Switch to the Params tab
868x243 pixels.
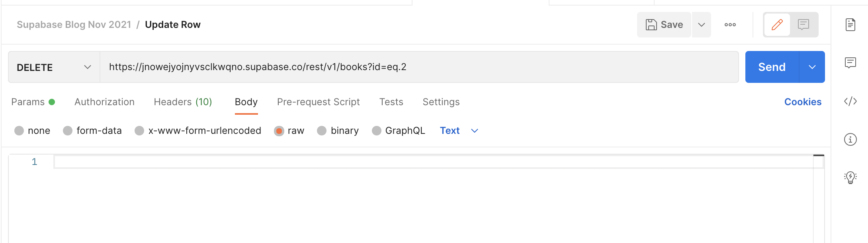[x=33, y=102]
